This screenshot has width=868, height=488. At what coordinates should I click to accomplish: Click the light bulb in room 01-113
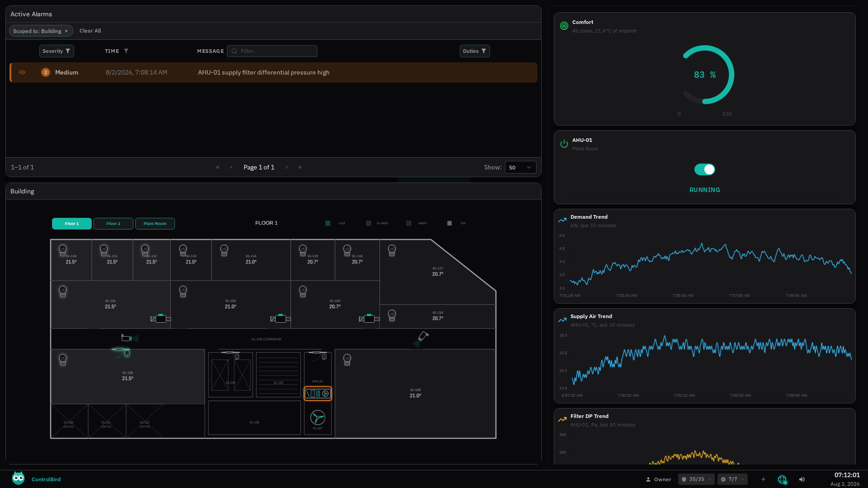[x=183, y=250]
